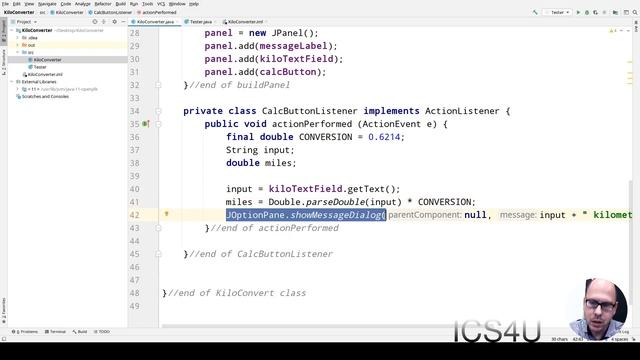Open the Project panel settings gear
Screen dimensions: 640x360
(114, 22)
